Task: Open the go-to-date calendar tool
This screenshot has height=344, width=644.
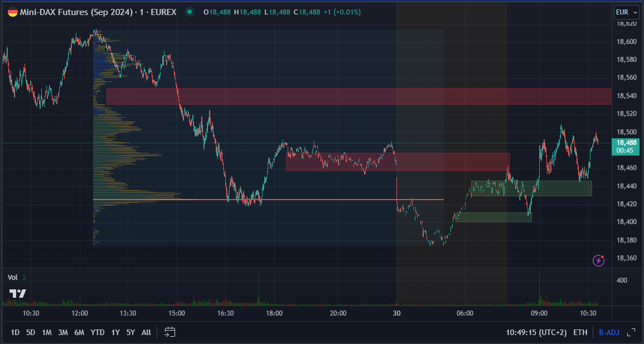Action: pyautogui.click(x=169, y=332)
